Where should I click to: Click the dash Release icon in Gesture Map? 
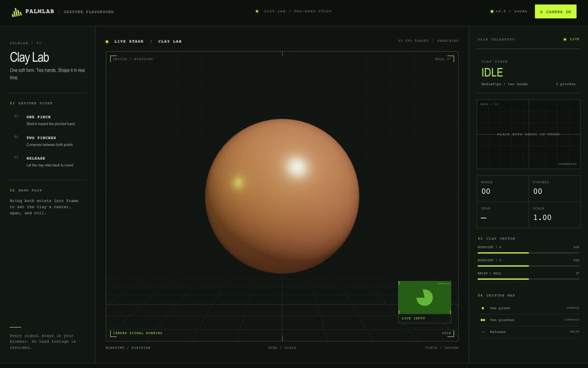click(x=483, y=332)
